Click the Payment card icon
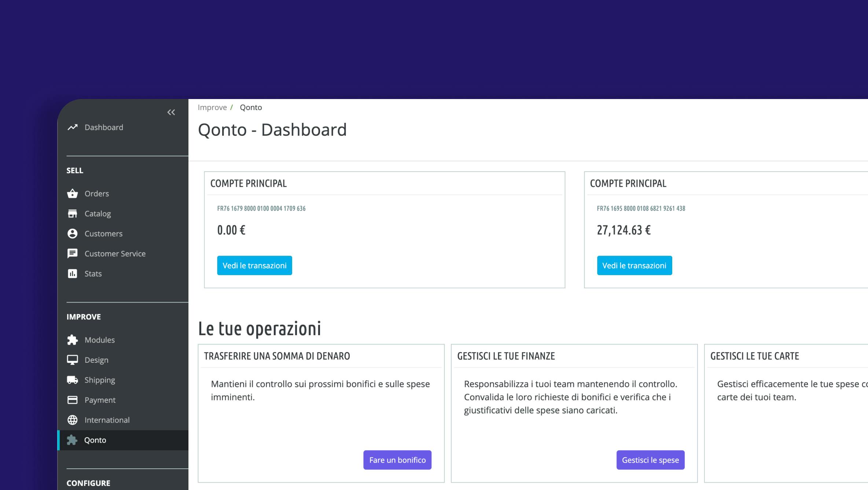 73,400
